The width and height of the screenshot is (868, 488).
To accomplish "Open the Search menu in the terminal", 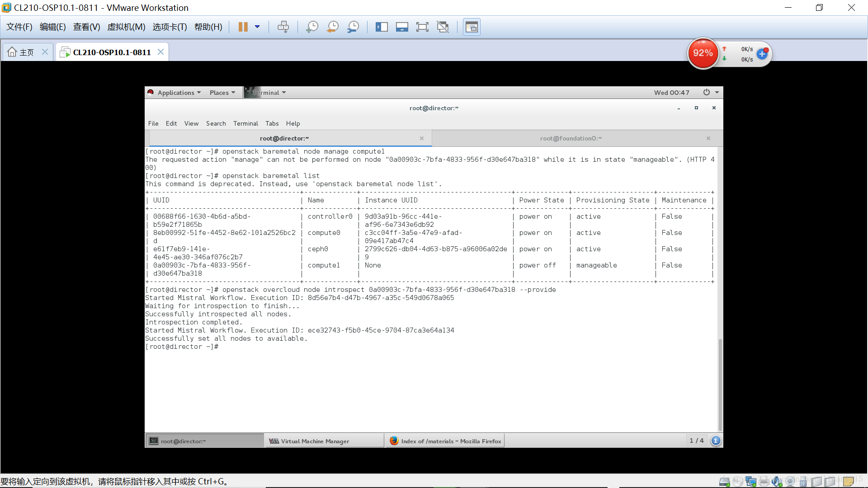I will [x=216, y=123].
